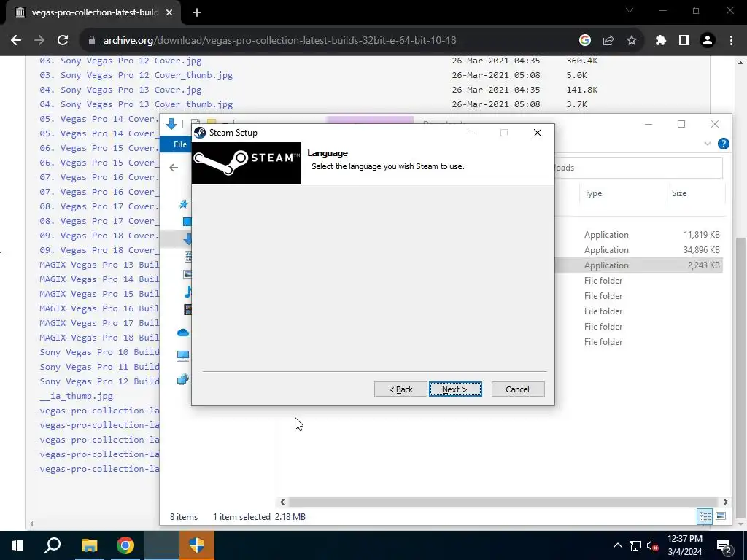Open the Chrome extensions puzzle icon
Viewport: 747px width, 560px height.
660,41
